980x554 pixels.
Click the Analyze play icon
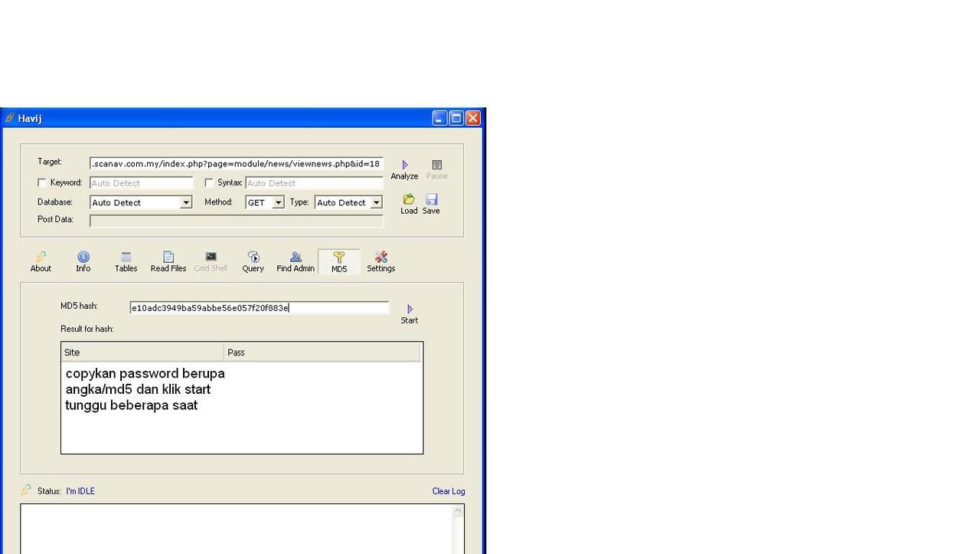pyautogui.click(x=405, y=165)
